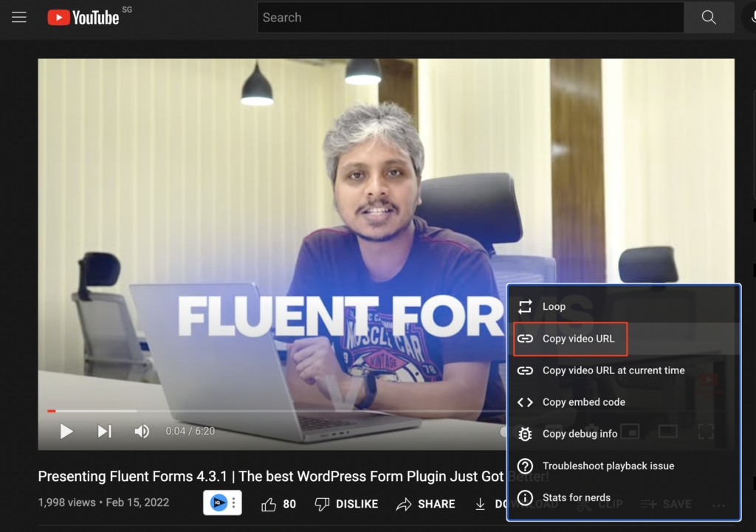Click the blue extension icon beside the like button

219,502
